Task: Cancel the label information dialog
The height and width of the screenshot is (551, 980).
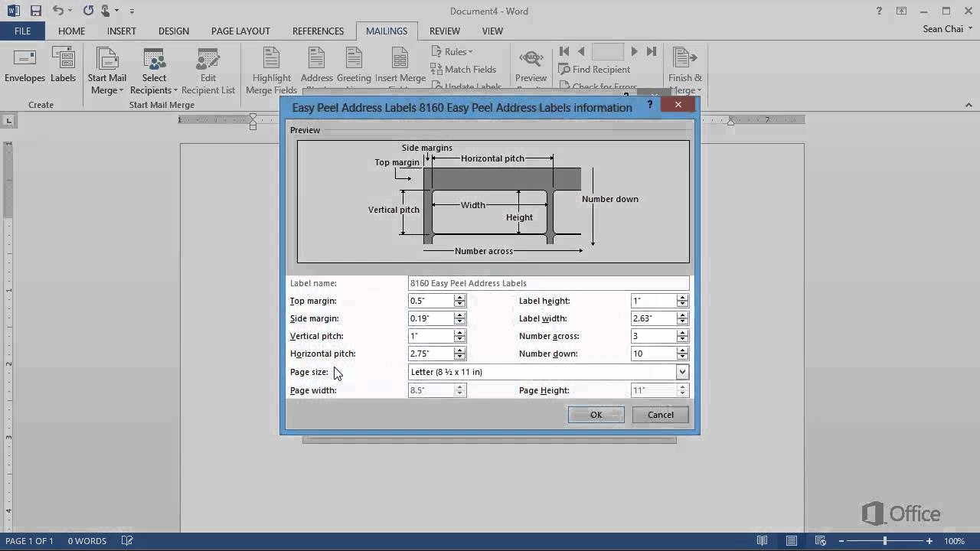Action: click(x=660, y=414)
